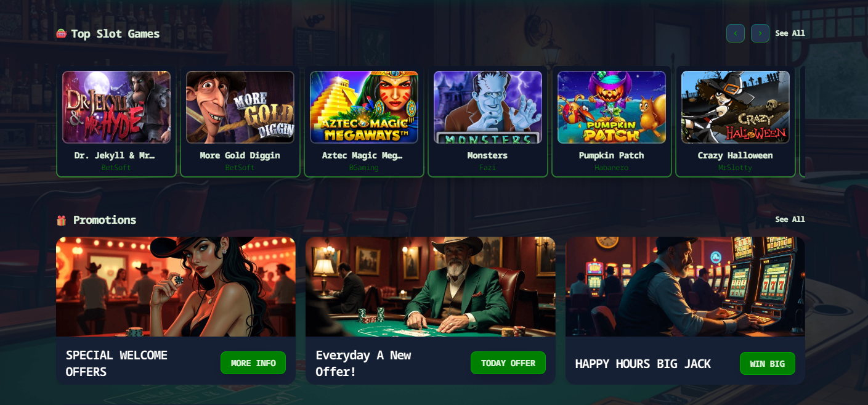Viewport: 868px width, 405px height.
Task: Click the next arrow in Top Slot Games
Action: click(760, 33)
